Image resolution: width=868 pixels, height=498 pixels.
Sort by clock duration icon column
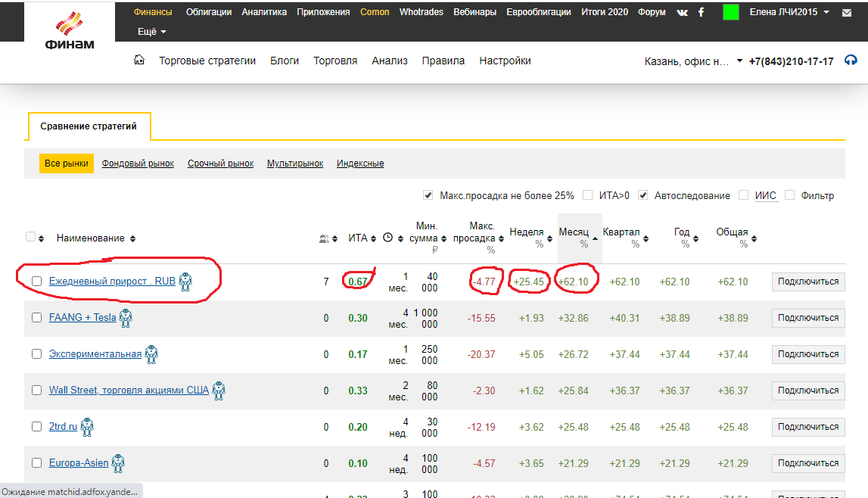pos(393,238)
